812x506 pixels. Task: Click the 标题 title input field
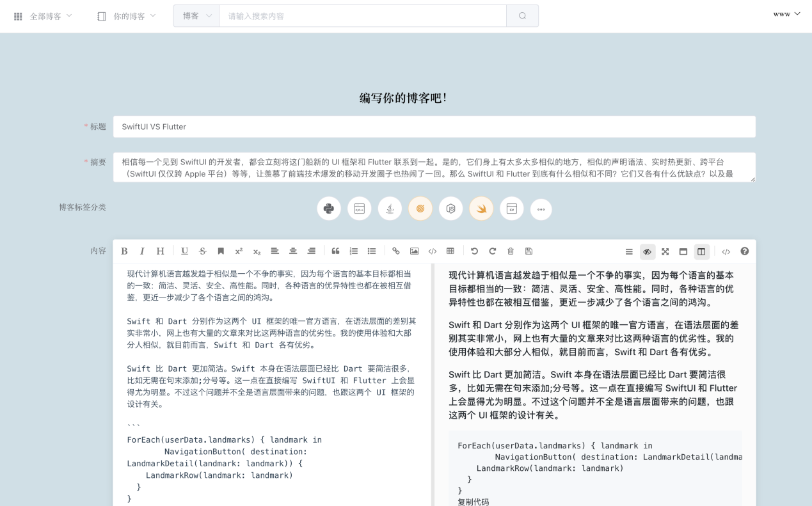(434, 127)
